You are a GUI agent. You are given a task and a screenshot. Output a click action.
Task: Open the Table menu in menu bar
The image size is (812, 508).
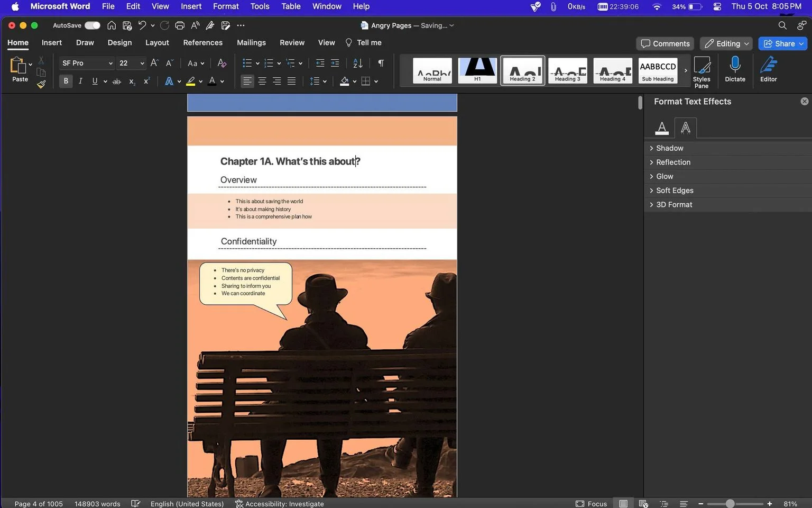click(291, 6)
